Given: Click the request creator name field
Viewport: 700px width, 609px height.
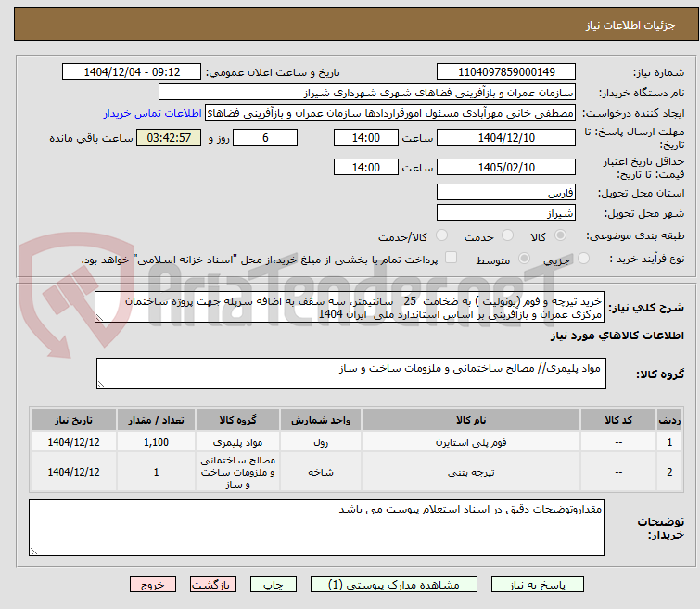Looking at the screenshot, I should coord(390,113).
